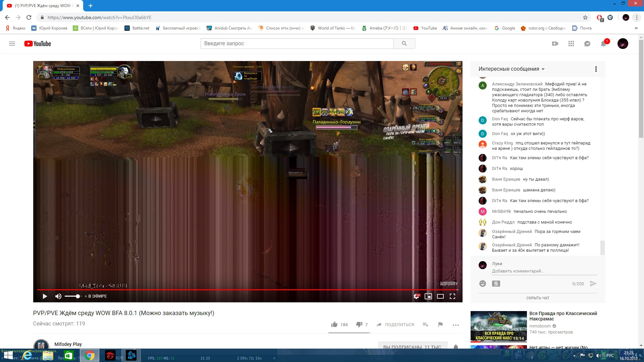
Task: Open the Яндекс bookmark
Action: tap(16, 28)
